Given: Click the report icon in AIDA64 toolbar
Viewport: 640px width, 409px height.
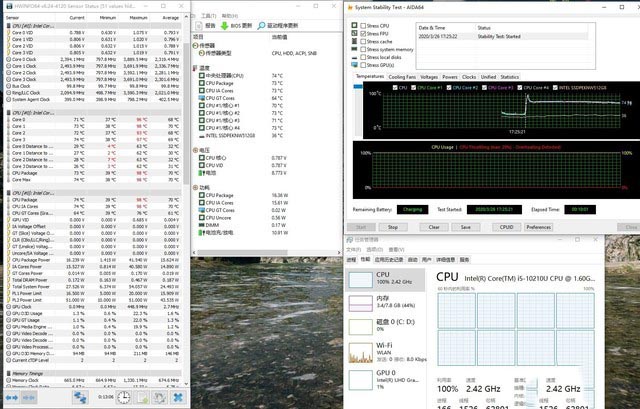Looking at the screenshot, I should point(199,26).
